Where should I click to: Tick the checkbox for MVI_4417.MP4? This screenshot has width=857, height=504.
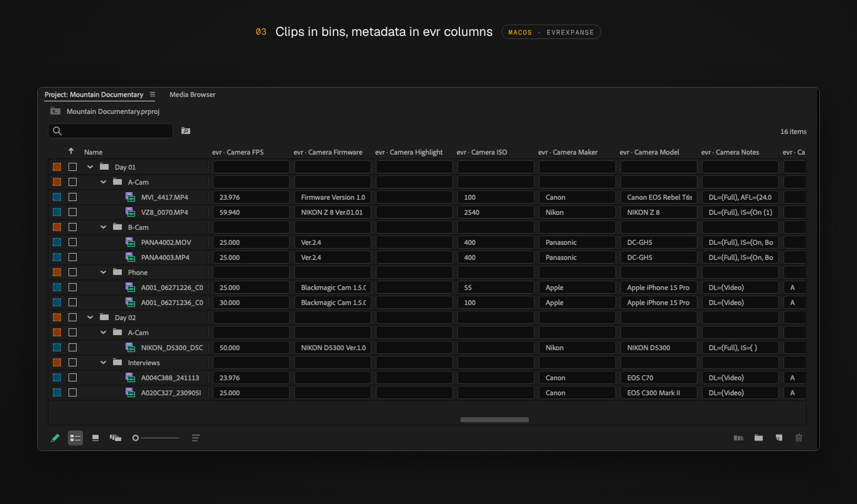click(72, 197)
